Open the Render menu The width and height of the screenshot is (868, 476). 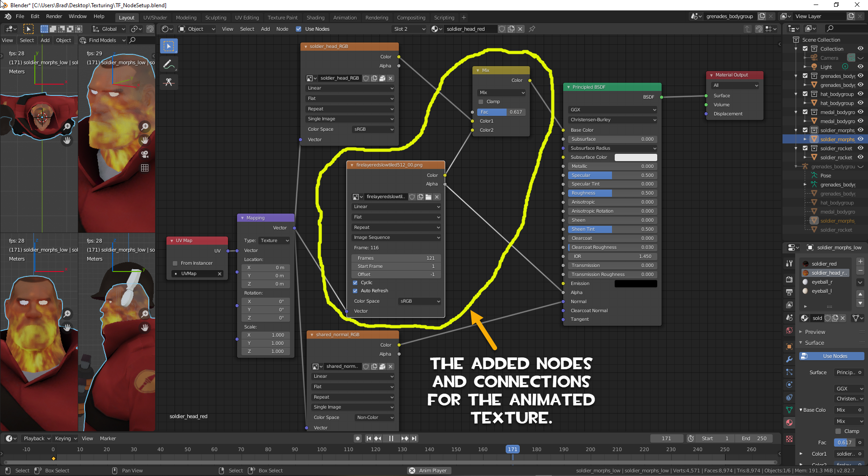(54, 16)
